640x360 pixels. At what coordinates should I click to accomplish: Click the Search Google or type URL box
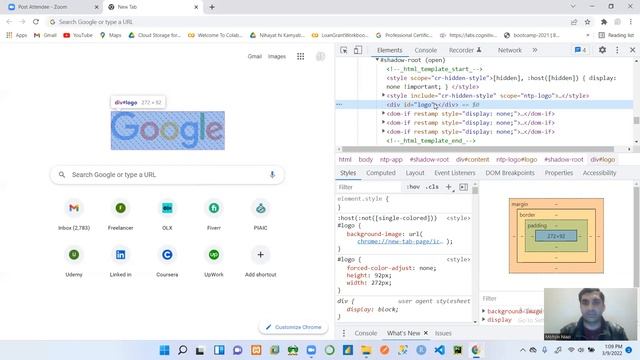click(167, 175)
